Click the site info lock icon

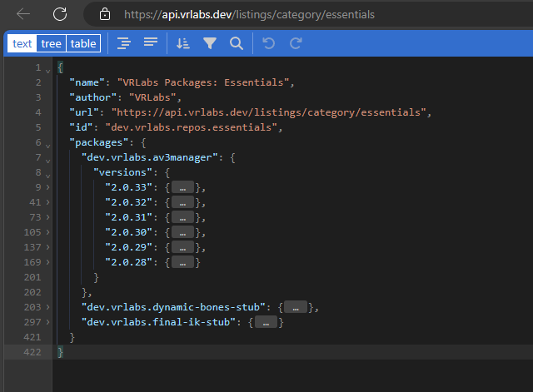104,14
